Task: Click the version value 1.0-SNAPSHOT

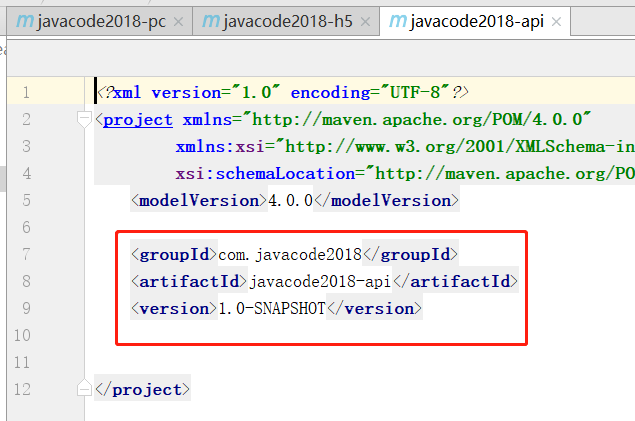Action: [x=272, y=308]
